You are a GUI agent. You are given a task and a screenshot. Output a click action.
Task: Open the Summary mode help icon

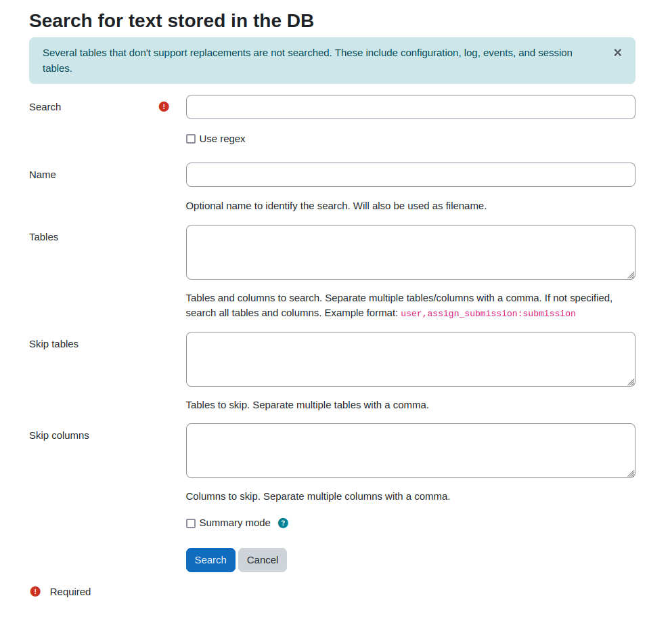pos(283,523)
